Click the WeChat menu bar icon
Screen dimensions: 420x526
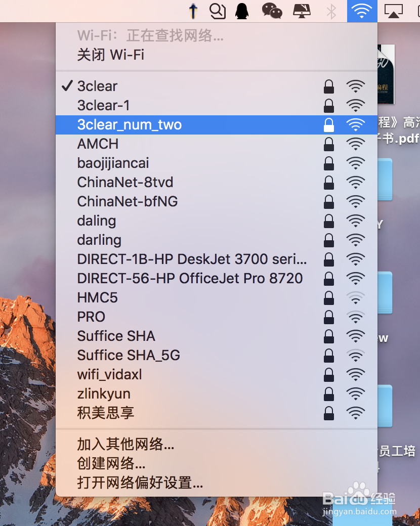coord(272,11)
